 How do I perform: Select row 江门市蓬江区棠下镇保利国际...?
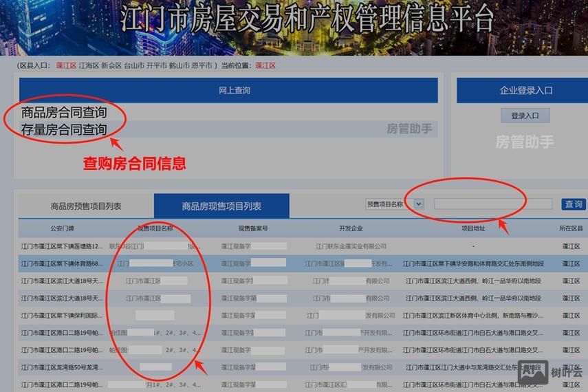tap(303, 315)
